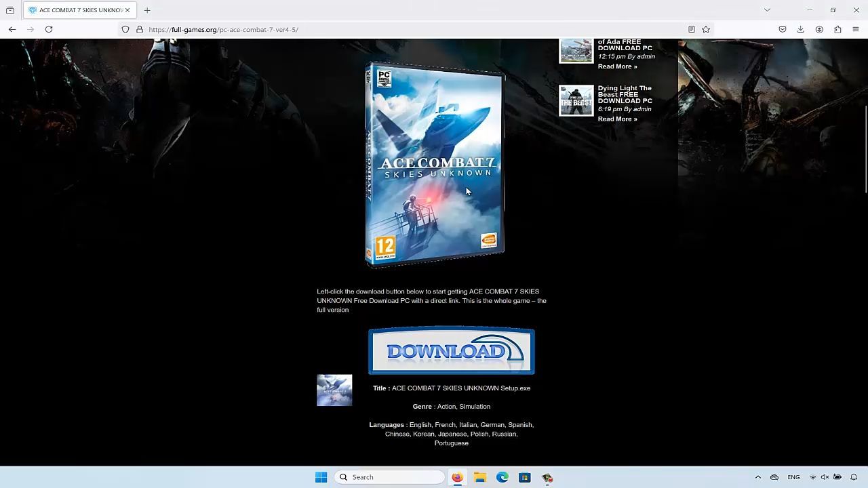
Task: Go back to the previous page
Action: click(12, 29)
